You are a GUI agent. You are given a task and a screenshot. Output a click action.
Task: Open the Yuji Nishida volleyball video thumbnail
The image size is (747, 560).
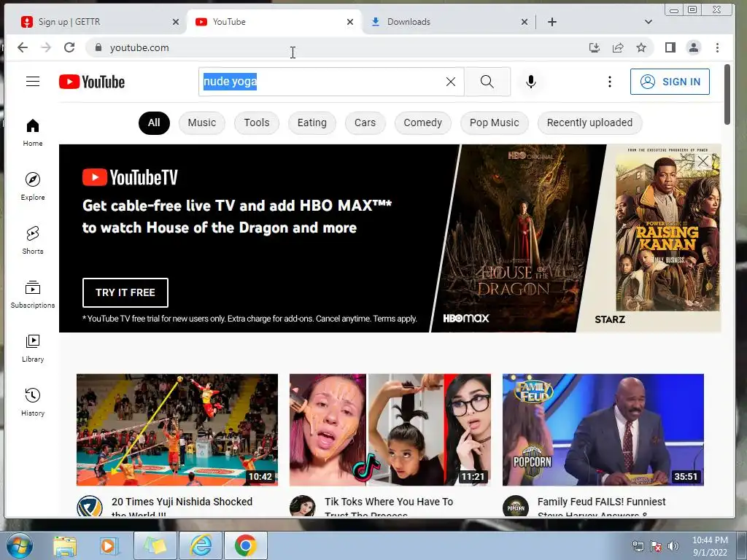(177, 429)
